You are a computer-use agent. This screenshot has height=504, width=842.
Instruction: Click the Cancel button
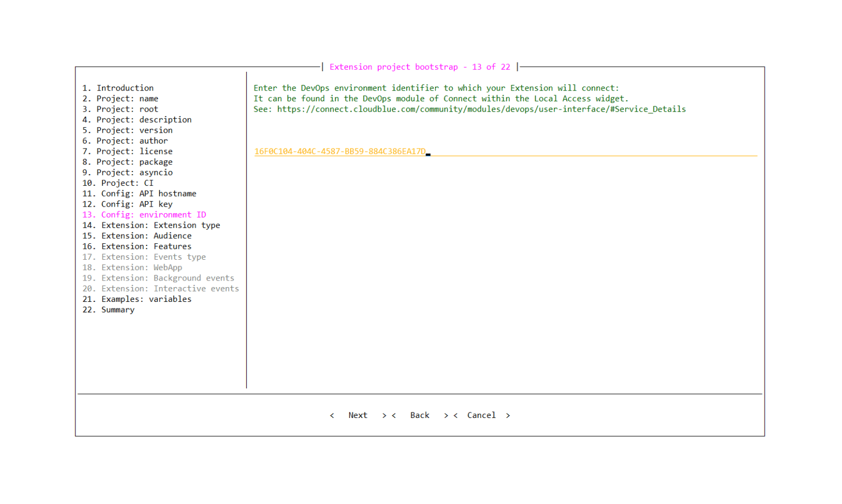pyautogui.click(x=481, y=415)
